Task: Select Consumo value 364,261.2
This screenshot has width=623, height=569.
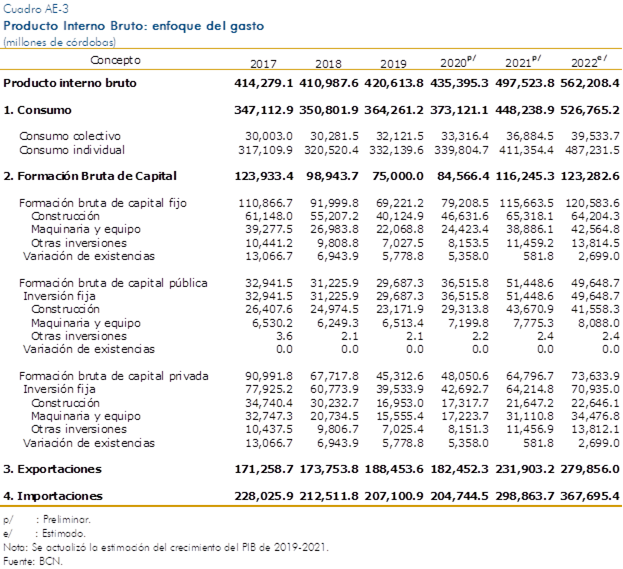Action: click(394, 110)
